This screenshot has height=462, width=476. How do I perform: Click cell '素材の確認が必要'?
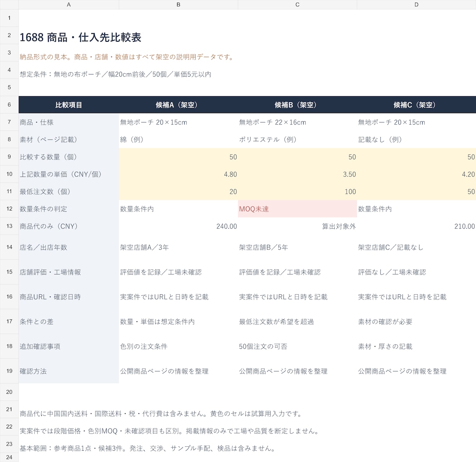[416, 321]
